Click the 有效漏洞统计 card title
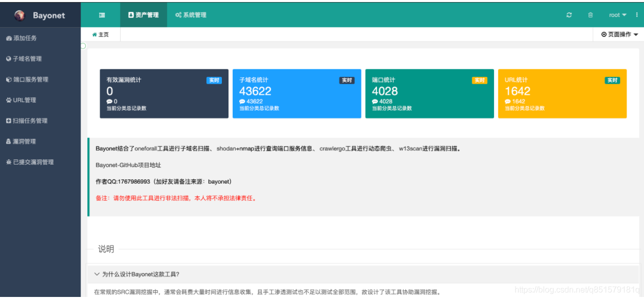 pyautogui.click(x=124, y=80)
